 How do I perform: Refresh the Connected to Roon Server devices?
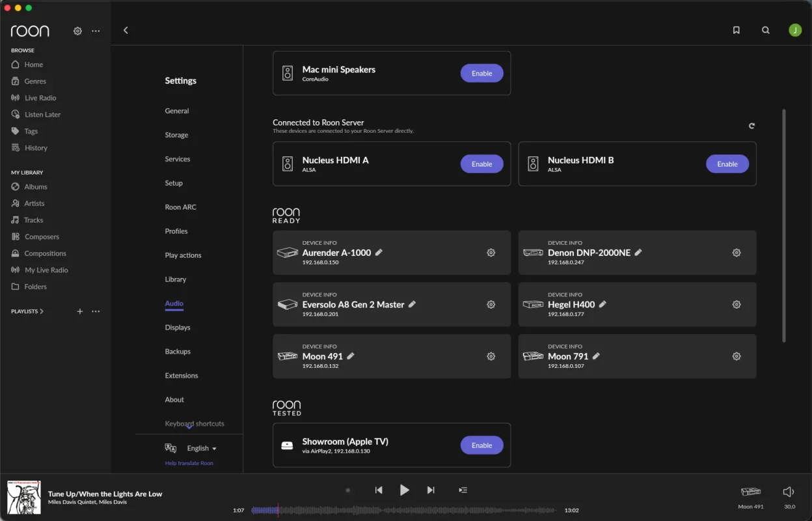[x=751, y=126]
